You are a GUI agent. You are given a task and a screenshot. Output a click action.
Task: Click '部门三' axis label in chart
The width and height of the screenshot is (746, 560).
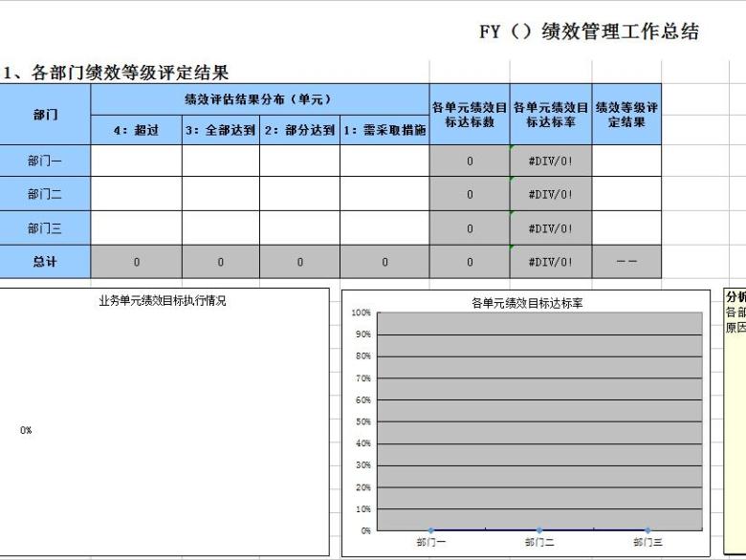coord(647,542)
